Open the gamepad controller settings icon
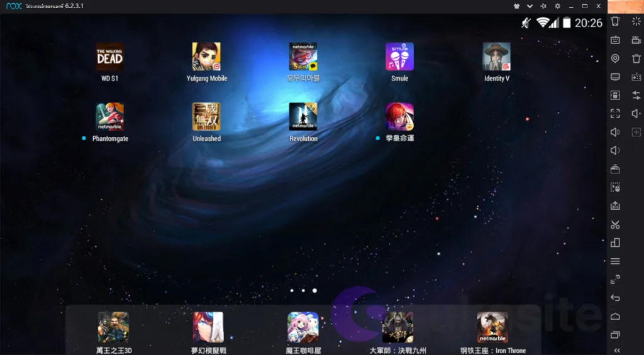The width and height of the screenshot is (644, 355). coord(636,77)
